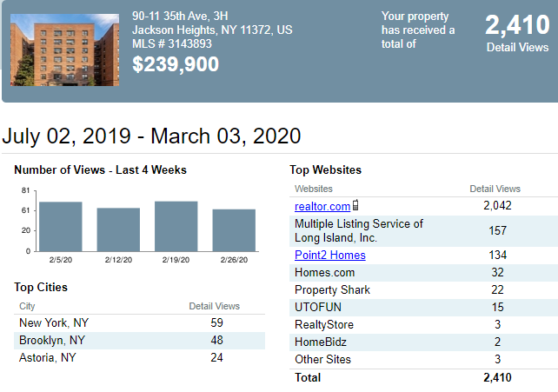
Task: Click the MLS # 3143893 text
Action: click(x=172, y=43)
